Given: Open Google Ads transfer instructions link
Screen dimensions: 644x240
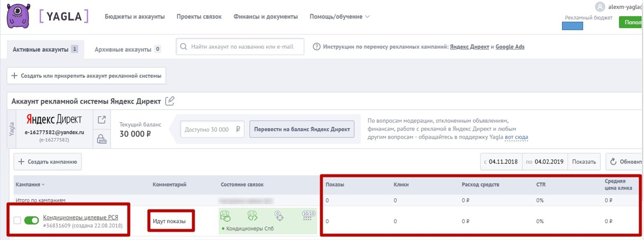Looking at the screenshot, I should [510, 47].
